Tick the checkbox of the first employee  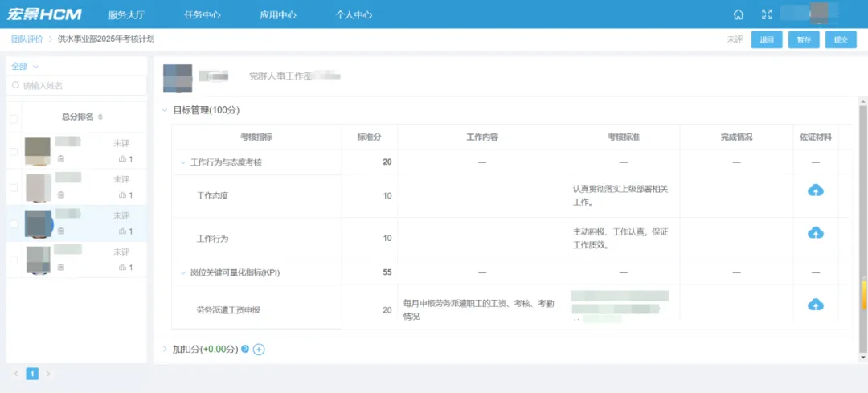click(14, 152)
